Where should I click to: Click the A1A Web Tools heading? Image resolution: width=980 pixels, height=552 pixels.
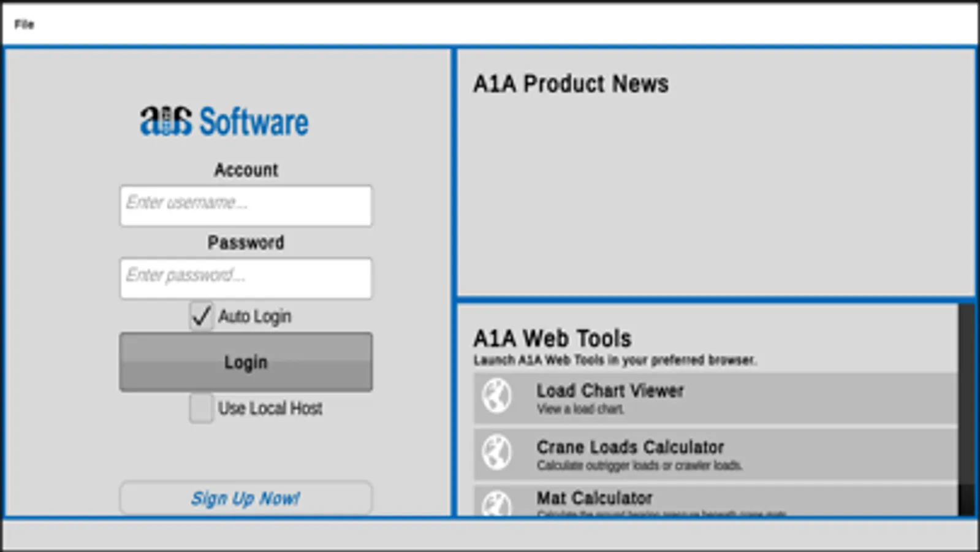tap(552, 338)
